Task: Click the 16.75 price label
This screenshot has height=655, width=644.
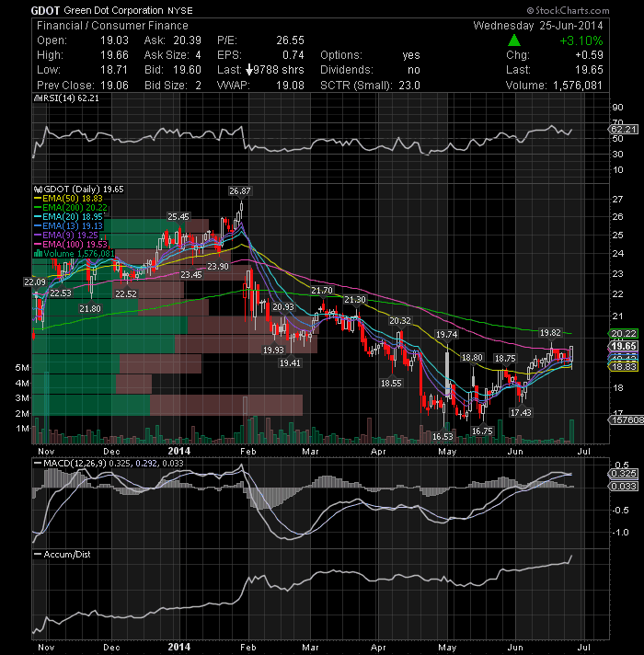Action: [482, 431]
